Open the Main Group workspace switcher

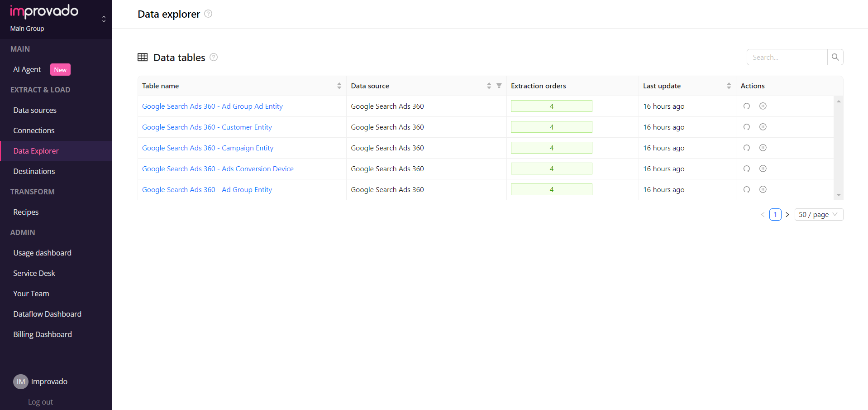tap(104, 19)
